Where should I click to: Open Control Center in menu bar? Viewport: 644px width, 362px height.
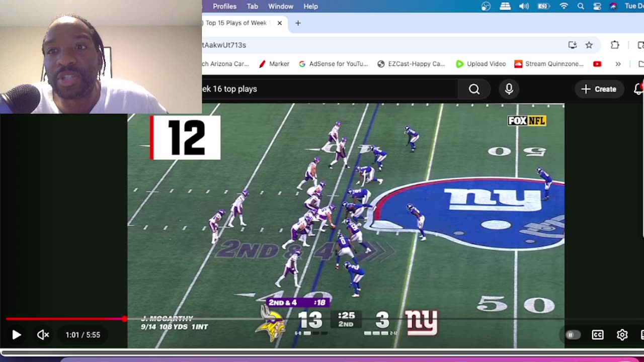click(597, 6)
